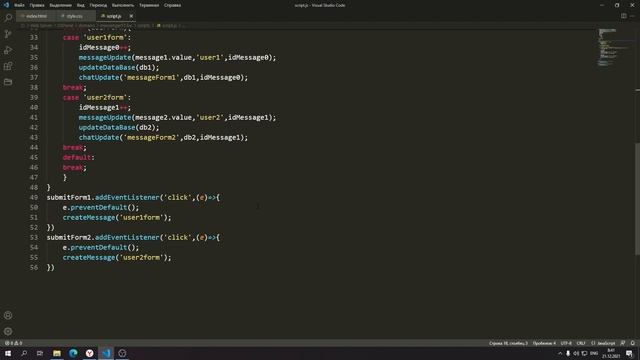
Task: Change indentation via Пробелов: 4
Action: [x=544, y=343]
